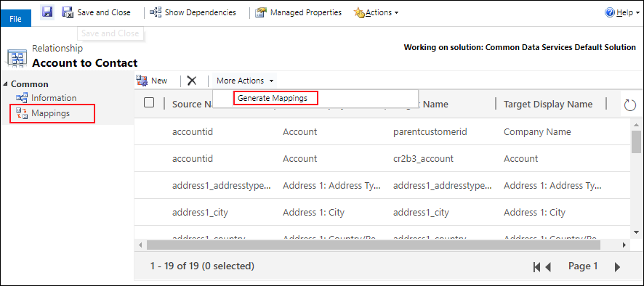Select the parentcustomerid cell

coord(430,131)
